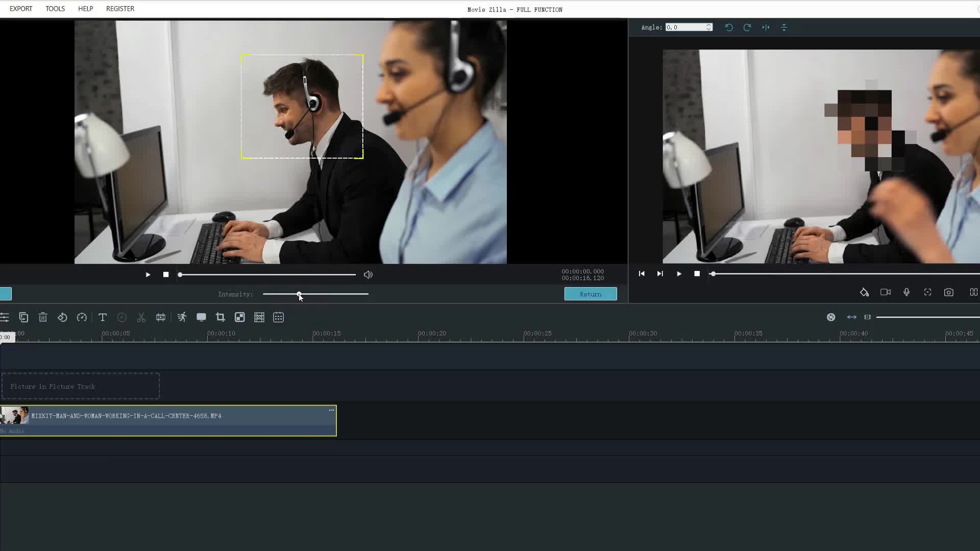This screenshot has width=980, height=551.
Task: Open the timeline settings sliders icon
Action: point(5,317)
